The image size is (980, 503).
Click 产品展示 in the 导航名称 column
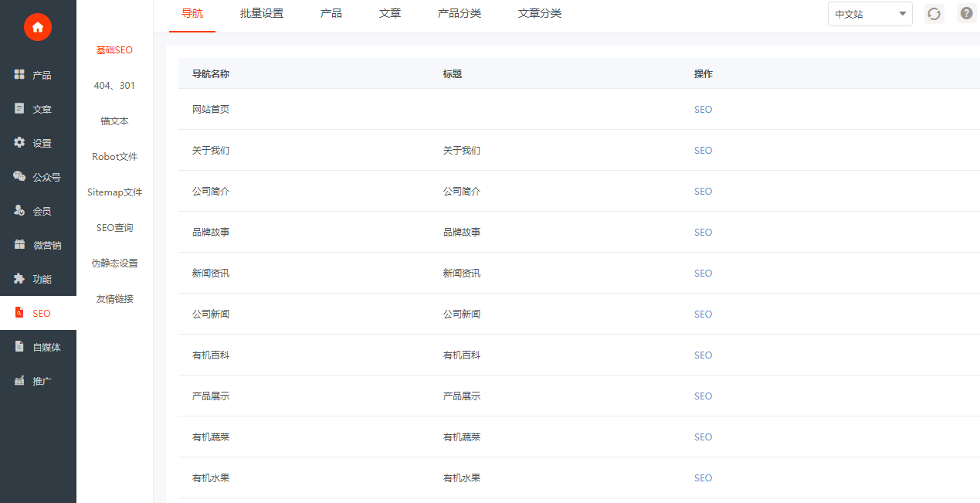point(211,396)
